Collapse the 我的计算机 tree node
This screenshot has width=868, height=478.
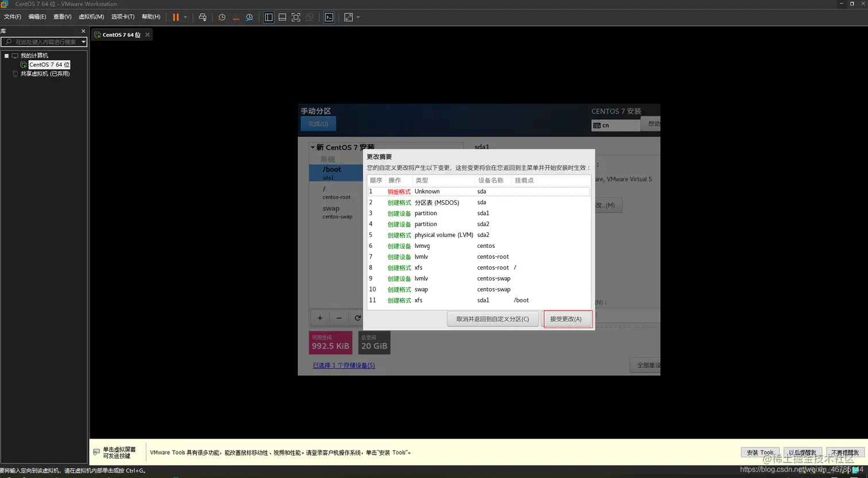tap(6, 56)
